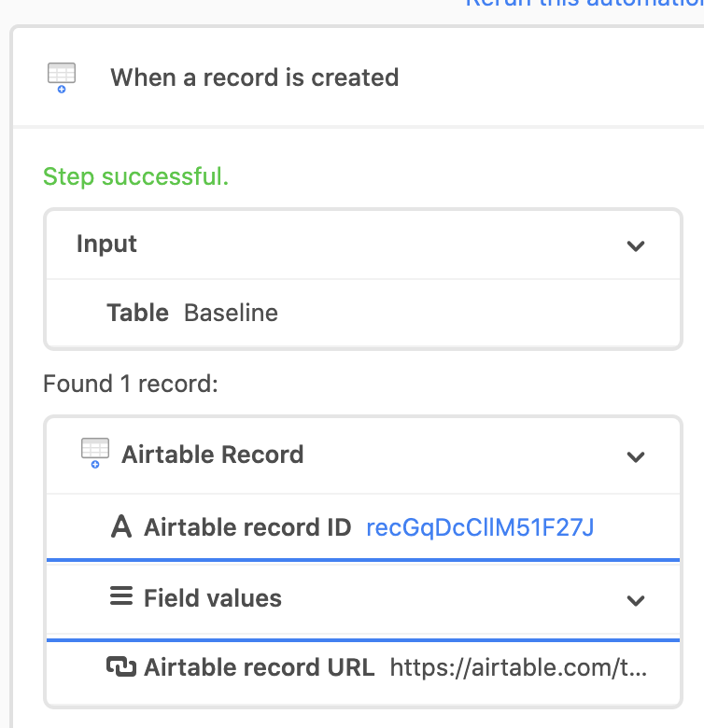Click the link icon beside Airtable record URL

[x=121, y=666]
